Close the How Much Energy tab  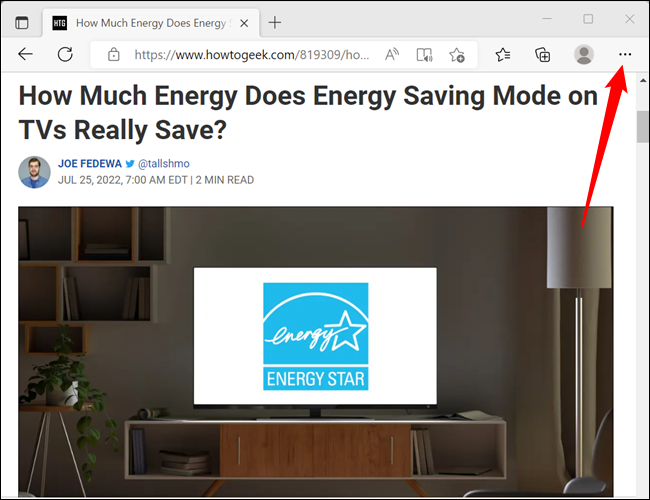click(x=244, y=23)
